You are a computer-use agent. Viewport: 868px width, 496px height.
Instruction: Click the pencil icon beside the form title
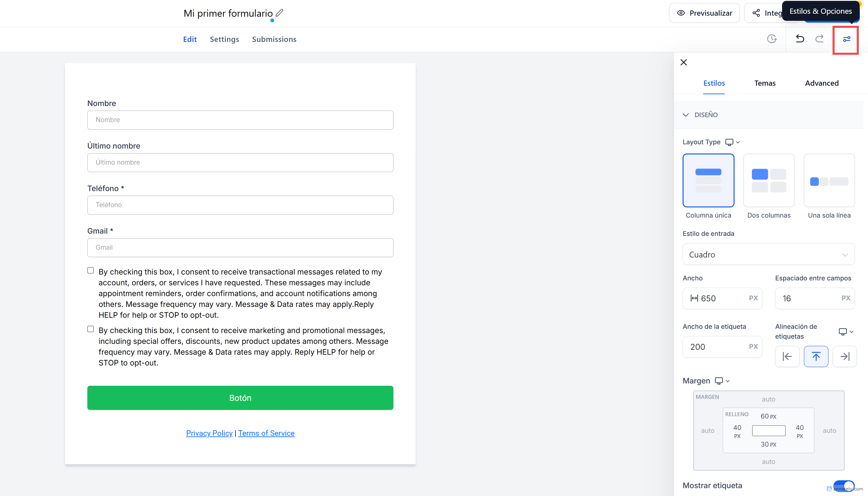280,13
